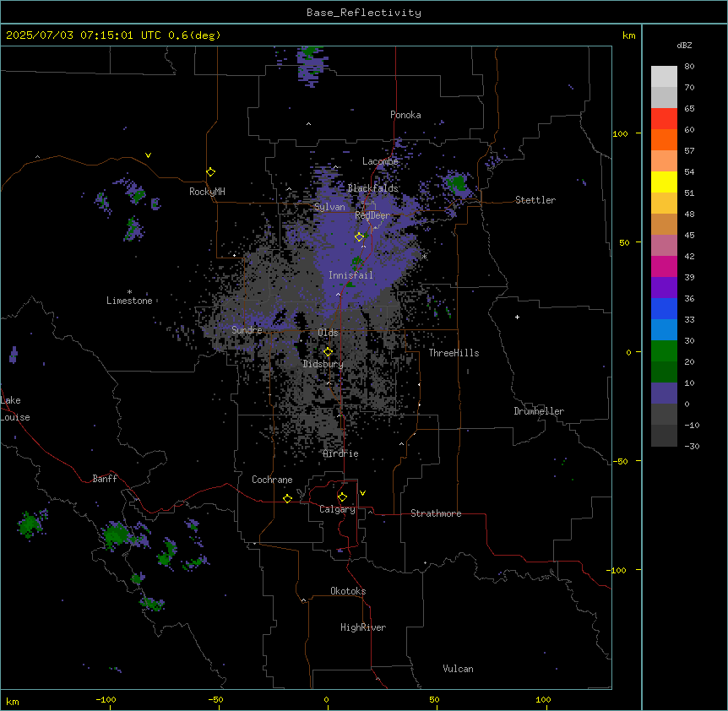Select the 100 tick label on vertical axis

tap(620, 133)
